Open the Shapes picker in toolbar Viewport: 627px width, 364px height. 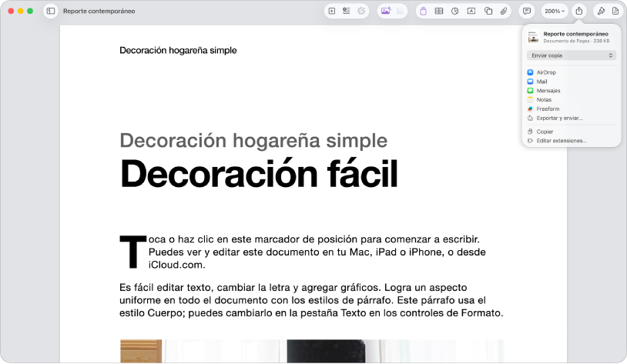(x=488, y=12)
